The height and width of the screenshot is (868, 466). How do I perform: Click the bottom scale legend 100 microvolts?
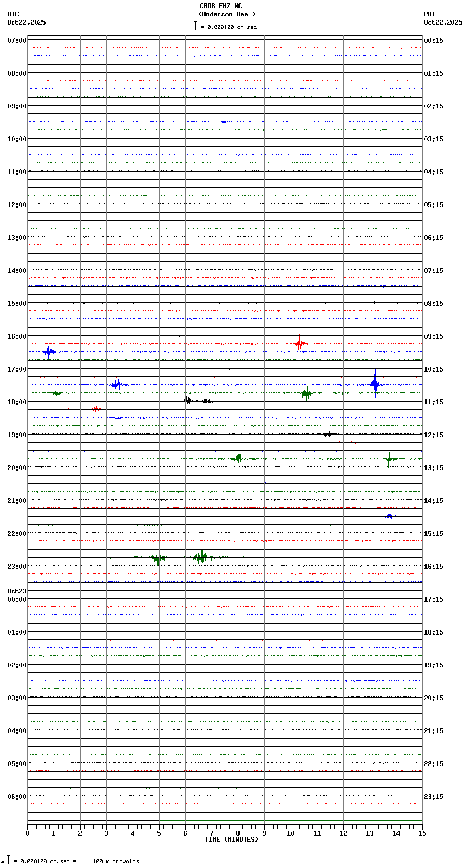click(x=116, y=861)
